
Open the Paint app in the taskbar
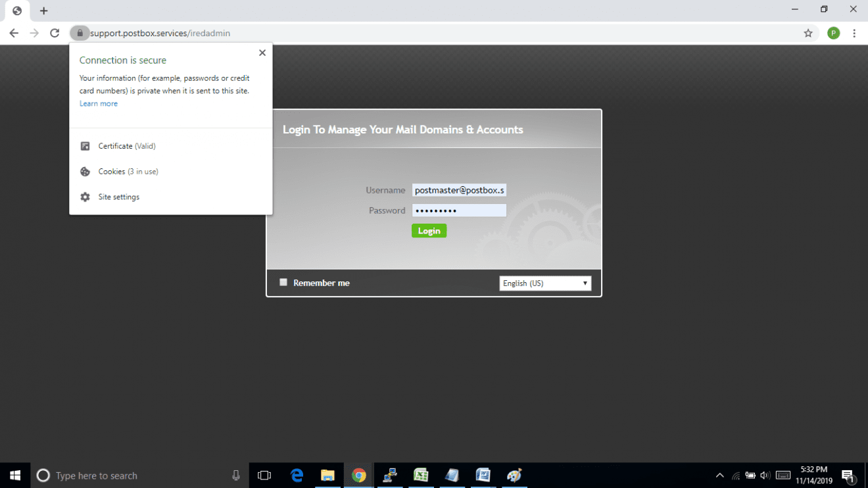[514, 475]
